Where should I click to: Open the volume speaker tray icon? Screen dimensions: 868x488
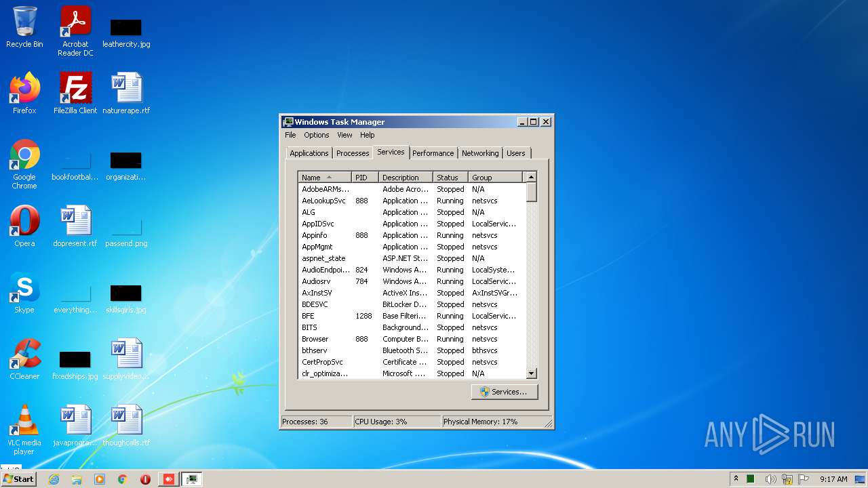[x=771, y=479]
